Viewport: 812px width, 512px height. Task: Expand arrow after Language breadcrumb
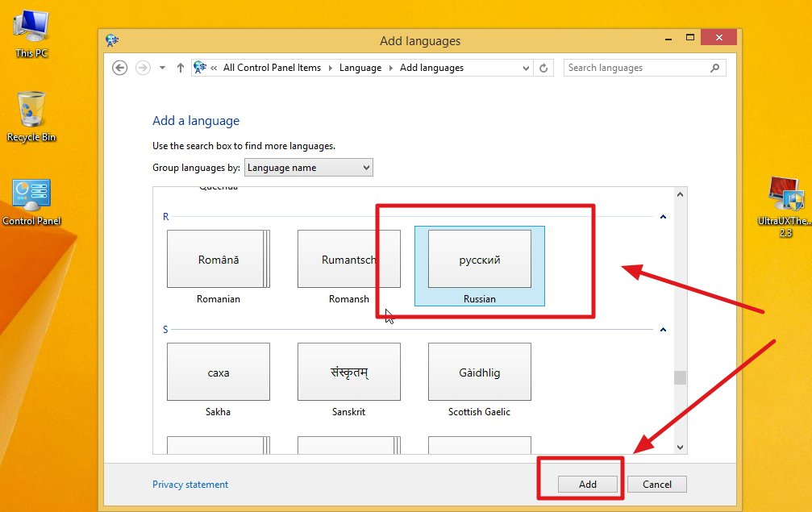390,68
